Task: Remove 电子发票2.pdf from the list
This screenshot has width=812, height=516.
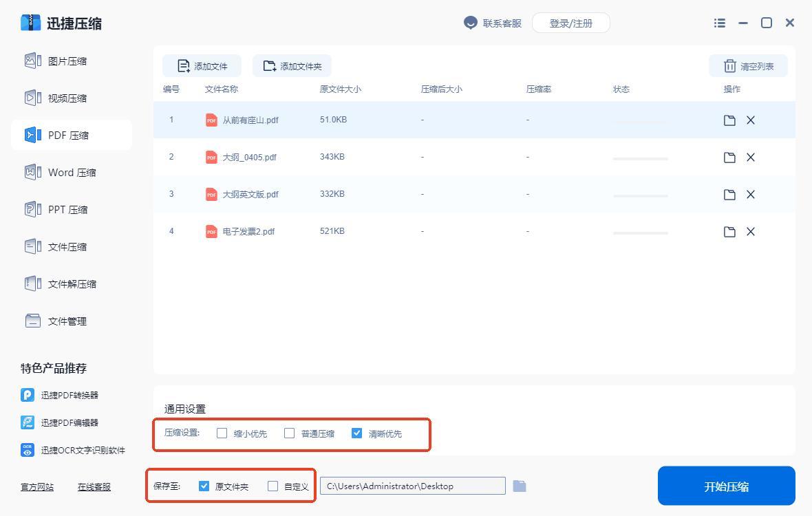Action: point(750,232)
